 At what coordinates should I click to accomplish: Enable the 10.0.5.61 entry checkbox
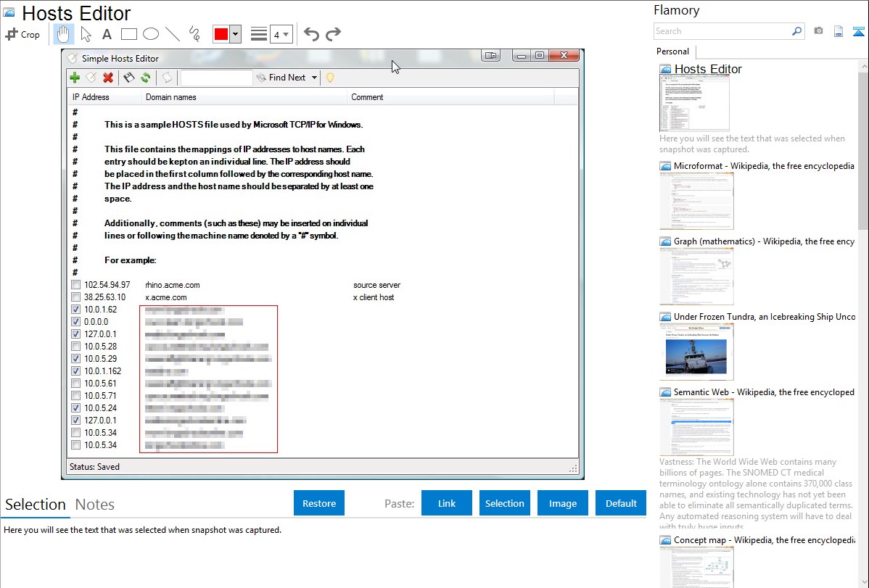click(76, 383)
